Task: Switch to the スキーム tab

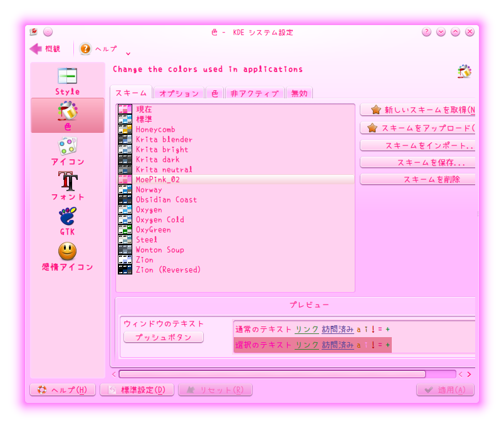Action: click(131, 93)
